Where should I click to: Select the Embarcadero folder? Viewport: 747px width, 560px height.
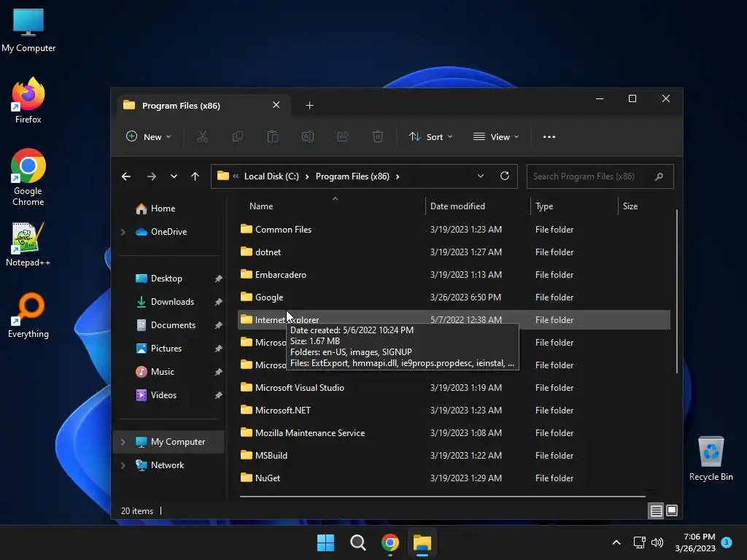tap(454, 275)
